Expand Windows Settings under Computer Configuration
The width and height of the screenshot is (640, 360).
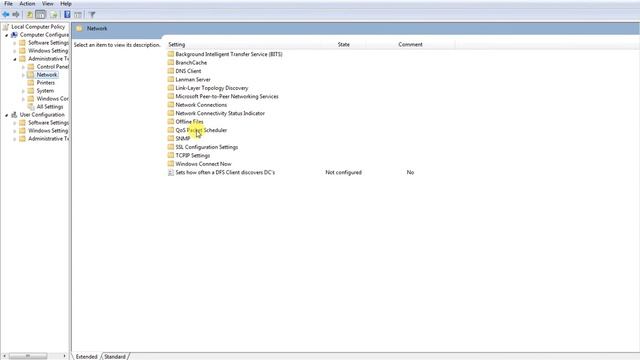tap(15, 51)
